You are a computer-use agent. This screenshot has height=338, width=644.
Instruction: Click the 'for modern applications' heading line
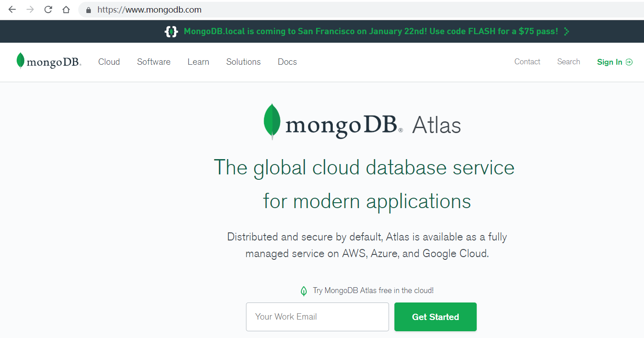(x=367, y=201)
